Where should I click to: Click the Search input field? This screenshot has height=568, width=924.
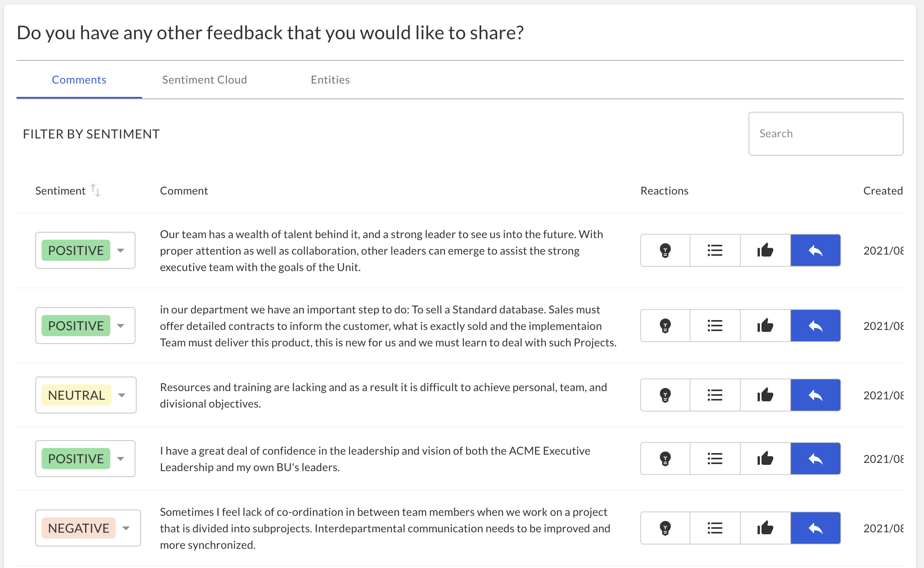(826, 134)
